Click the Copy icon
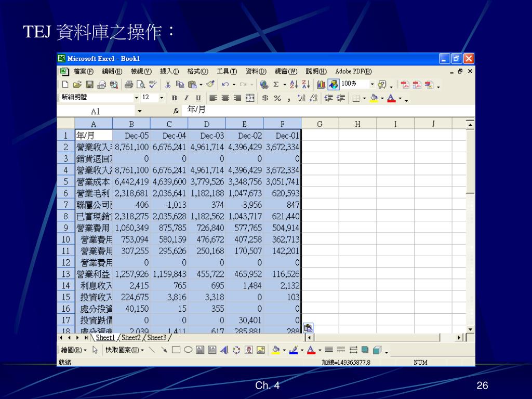The height and width of the screenshot is (399, 532). point(180,85)
